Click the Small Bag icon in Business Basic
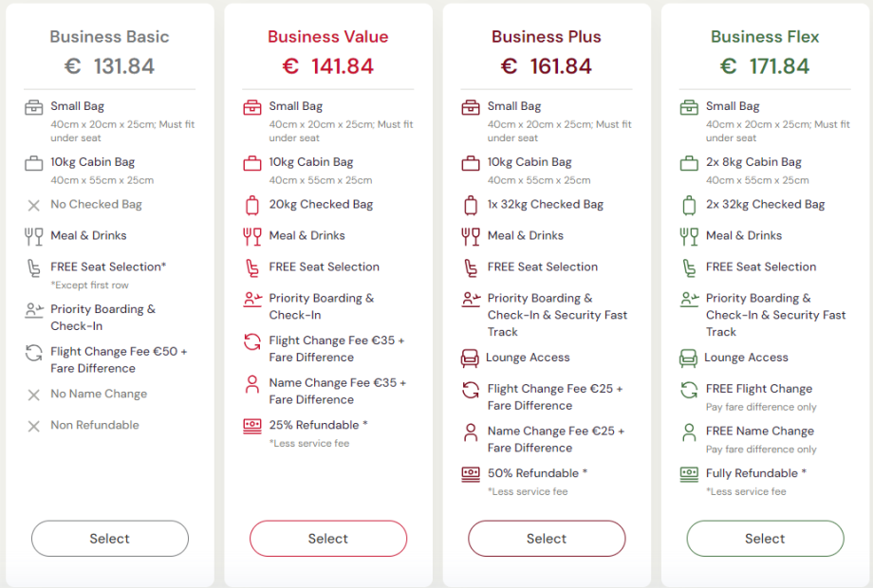The width and height of the screenshot is (873, 588). [x=36, y=107]
